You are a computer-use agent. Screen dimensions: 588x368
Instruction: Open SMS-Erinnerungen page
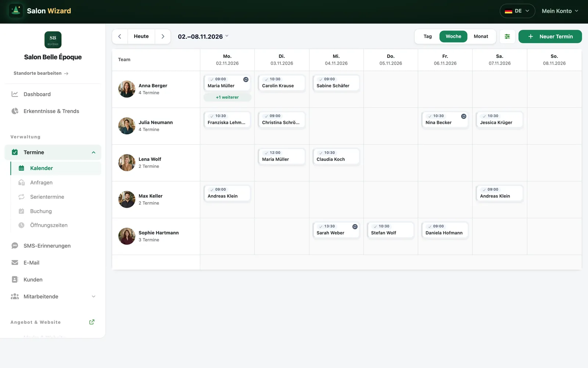(53, 246)
